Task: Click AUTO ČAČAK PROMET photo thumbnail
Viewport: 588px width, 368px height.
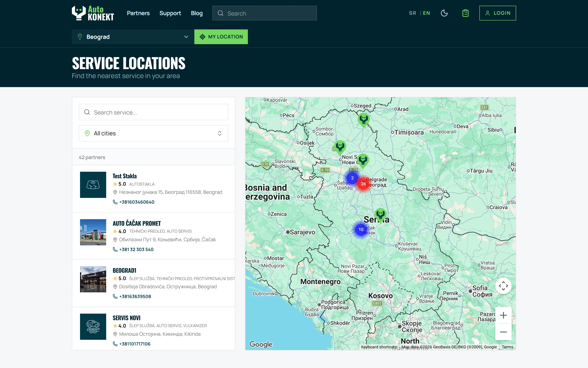Action: coord(93,232)
